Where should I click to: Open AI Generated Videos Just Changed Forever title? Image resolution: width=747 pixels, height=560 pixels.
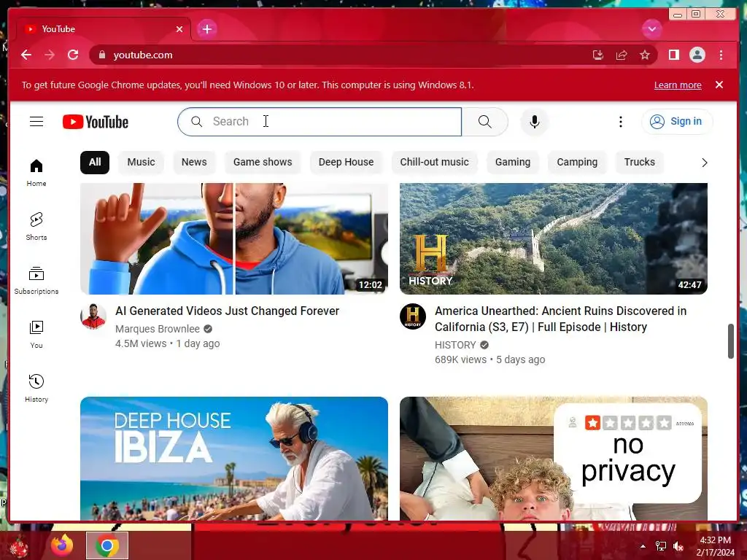[228, 311]
